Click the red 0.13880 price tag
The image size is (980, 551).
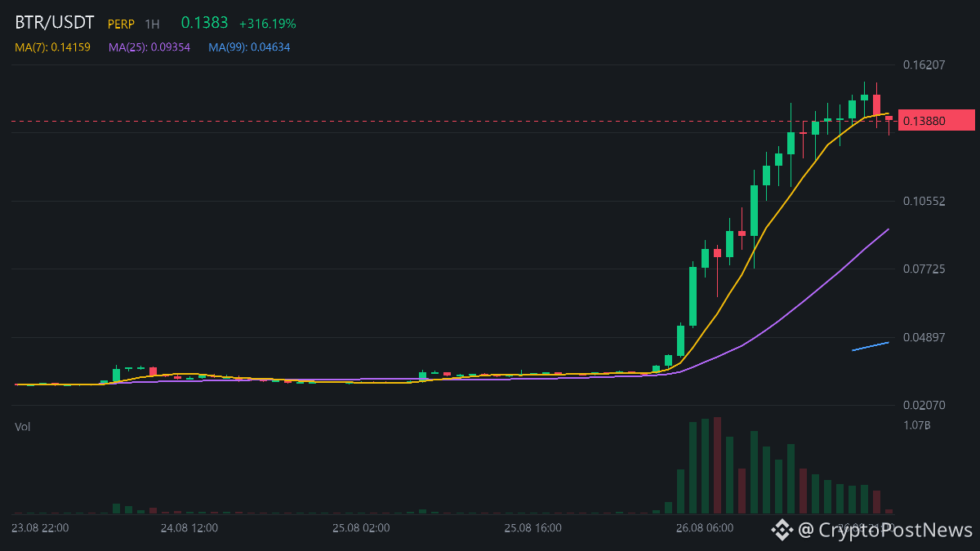pyautogui.click(x=937, y=120)
